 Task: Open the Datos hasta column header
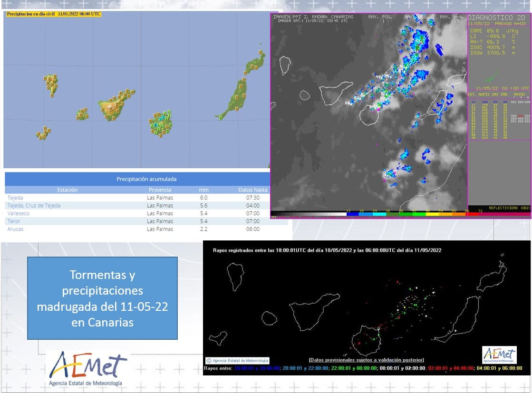(x=253, y=189)
